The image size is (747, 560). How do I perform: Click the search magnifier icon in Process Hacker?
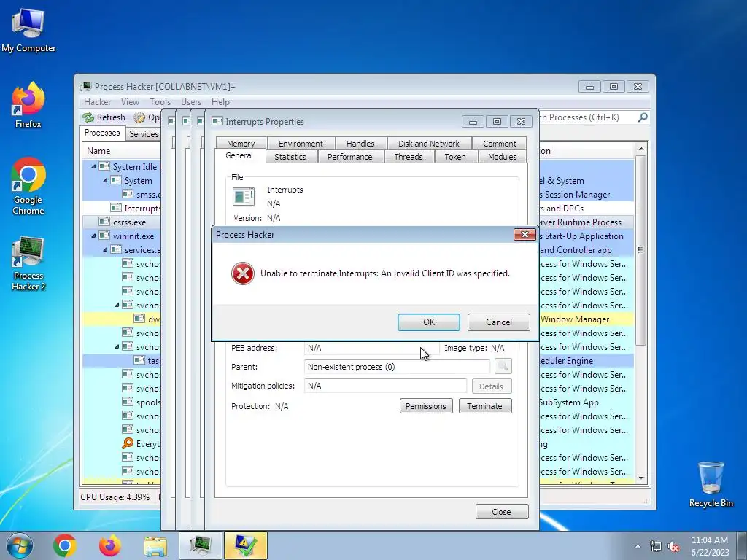tap(643, 117)
